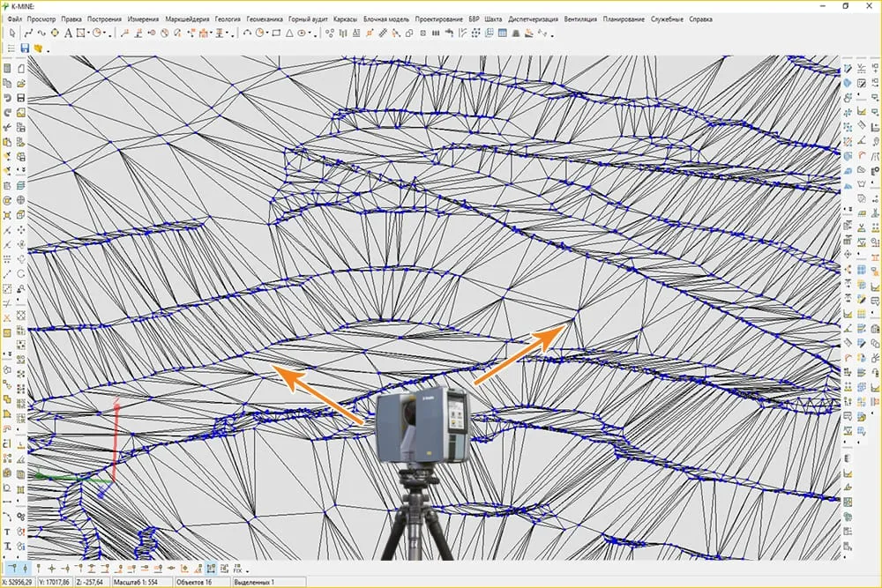Toggle the highlighted snap button left of FIX
The width and height of the screenshot is (882, 588).
(211, 569)
